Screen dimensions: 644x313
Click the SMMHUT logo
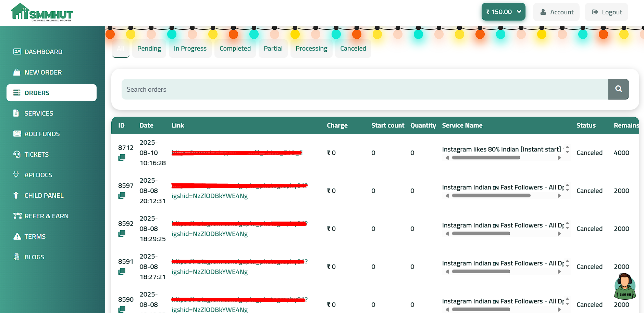tap(42, 13)
